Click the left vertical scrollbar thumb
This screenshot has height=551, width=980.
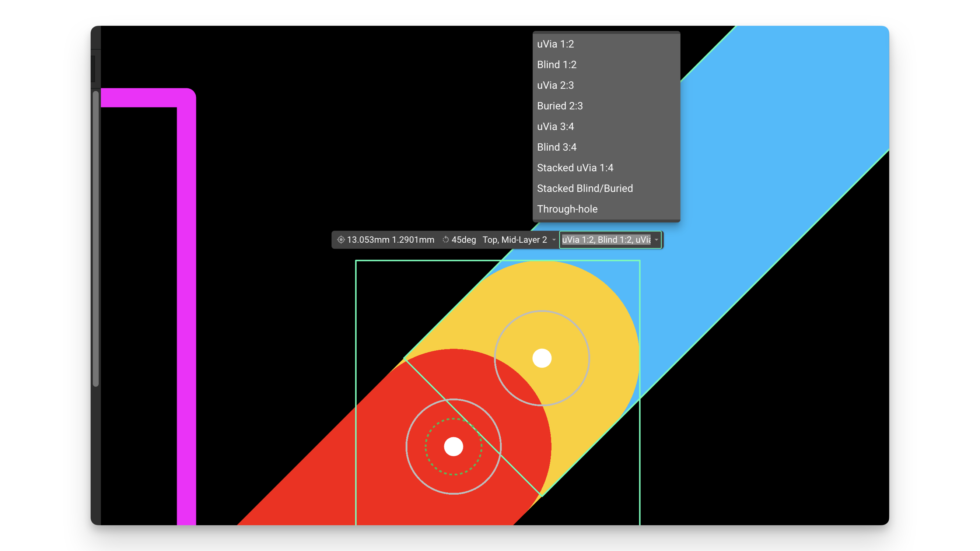[x=96, y=239]
